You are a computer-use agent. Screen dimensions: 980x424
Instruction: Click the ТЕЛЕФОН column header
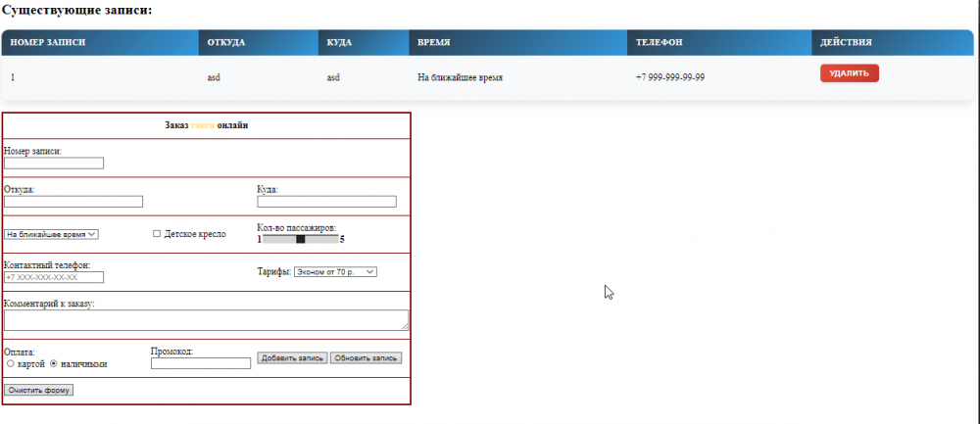point(719,42)
